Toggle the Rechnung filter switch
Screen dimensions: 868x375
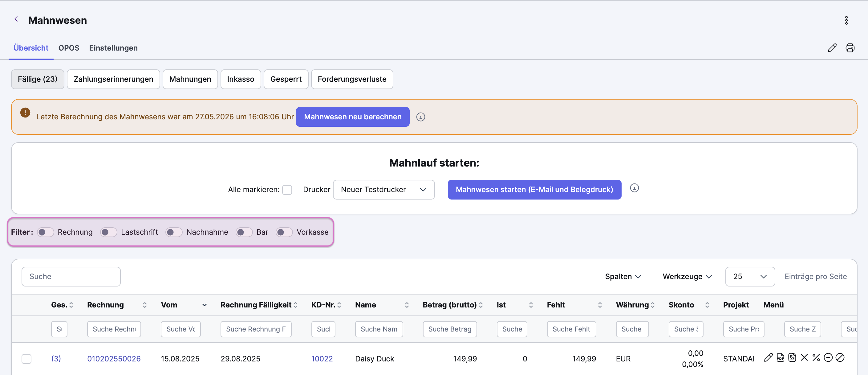tap(46, 232)
